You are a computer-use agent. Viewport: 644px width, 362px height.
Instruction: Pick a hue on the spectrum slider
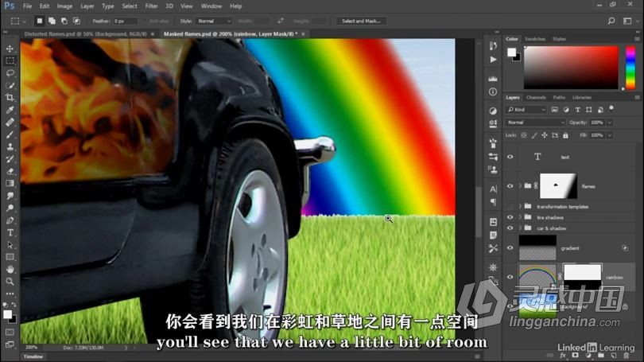(630, 68)
